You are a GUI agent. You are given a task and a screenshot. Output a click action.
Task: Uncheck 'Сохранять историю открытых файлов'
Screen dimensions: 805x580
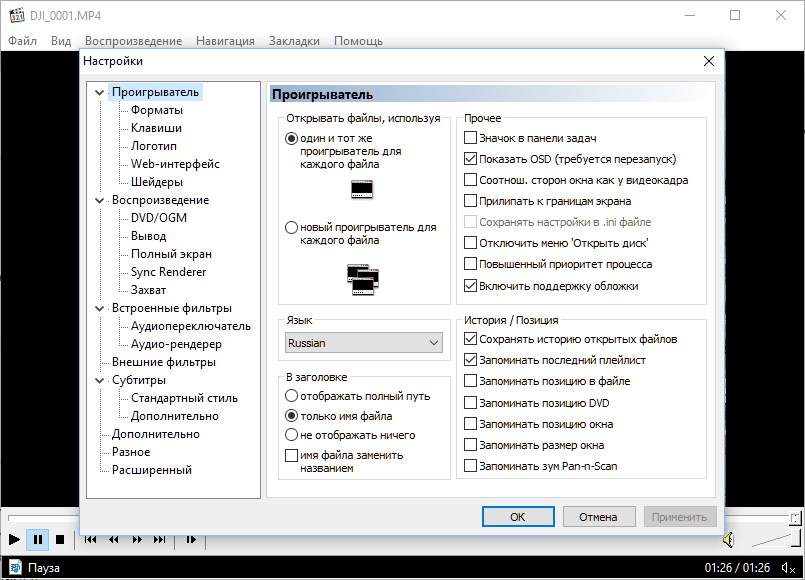click(470, 339)
